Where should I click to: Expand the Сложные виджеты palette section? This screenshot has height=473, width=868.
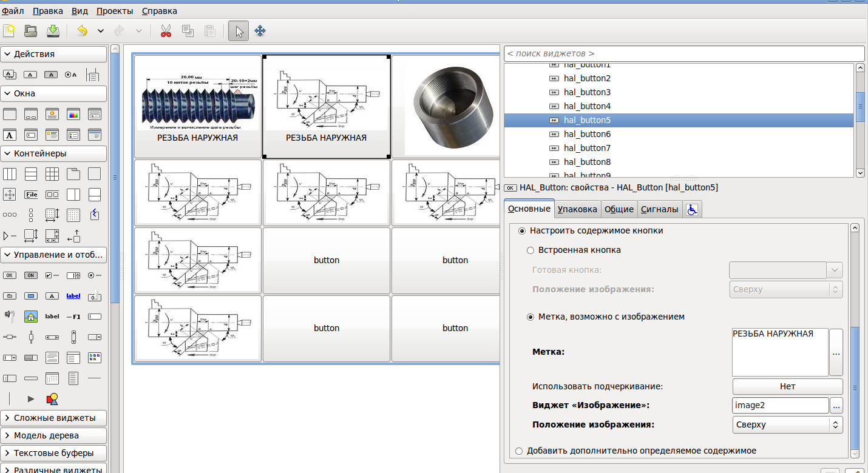coord(54,418)
